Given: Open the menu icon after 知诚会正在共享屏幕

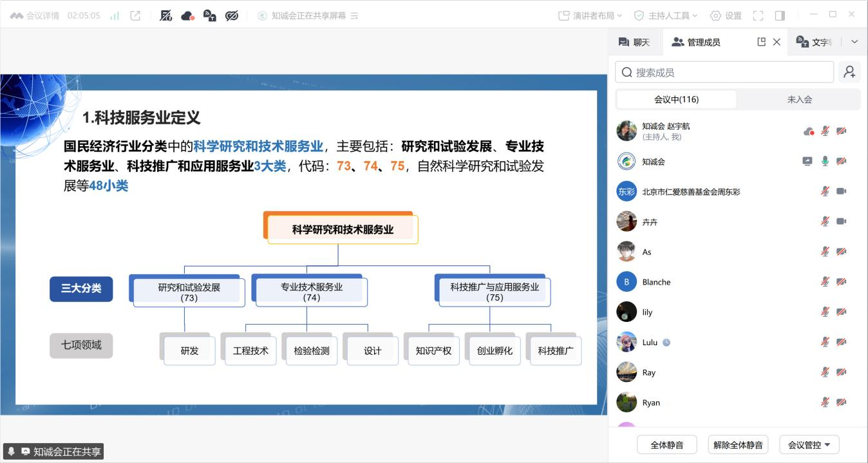Looking at the screenshot, I should point(354,15).
